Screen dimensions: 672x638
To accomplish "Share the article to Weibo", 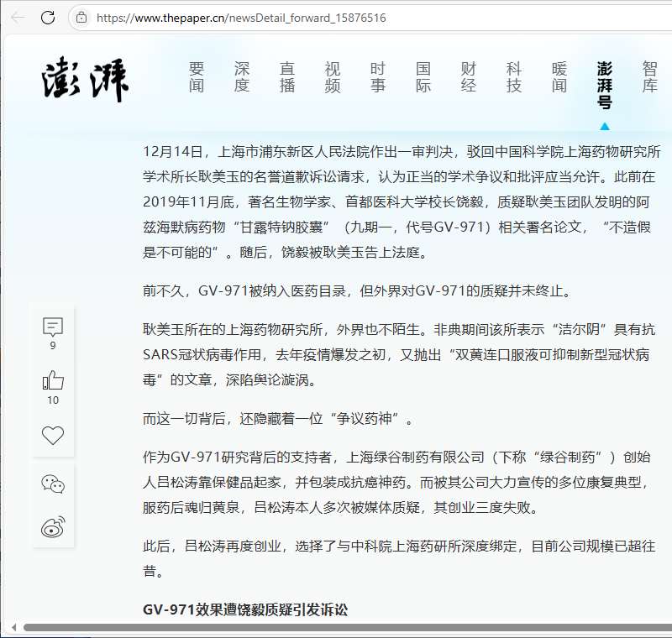I will (x=53, y=526).
